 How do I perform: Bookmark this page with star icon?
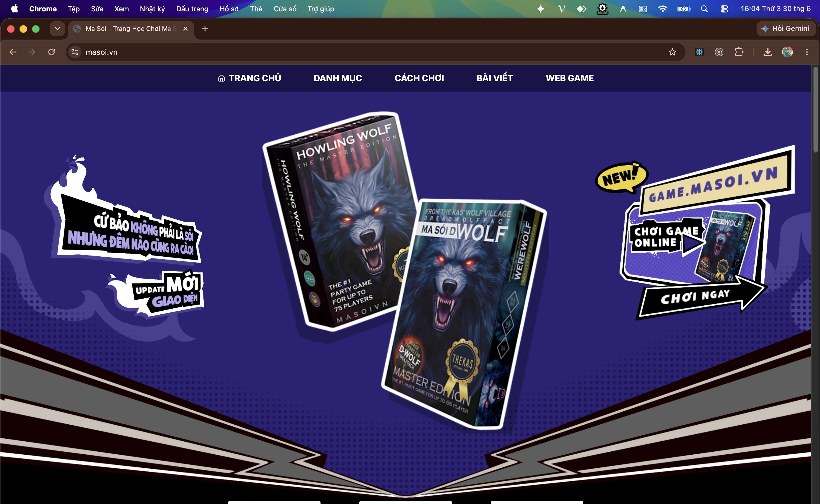[672, 52]
